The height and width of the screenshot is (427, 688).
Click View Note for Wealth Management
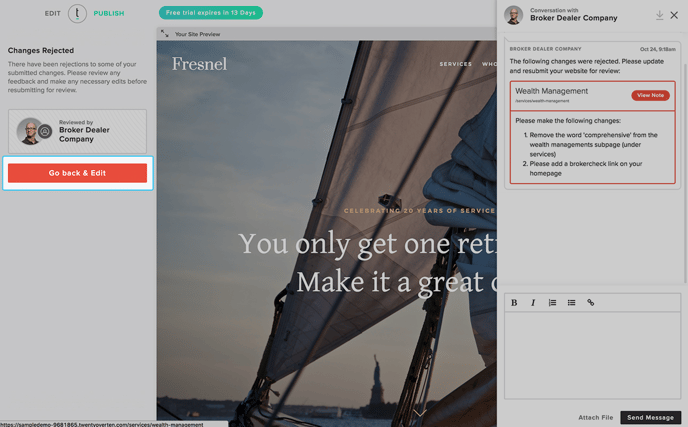(x=650, y=95)
